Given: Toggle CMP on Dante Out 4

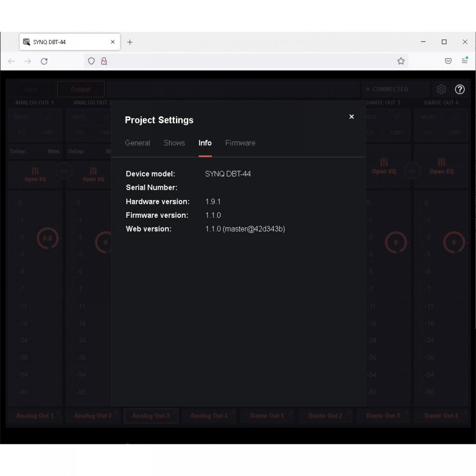Looking at the screenshot, I should [454, 132].
